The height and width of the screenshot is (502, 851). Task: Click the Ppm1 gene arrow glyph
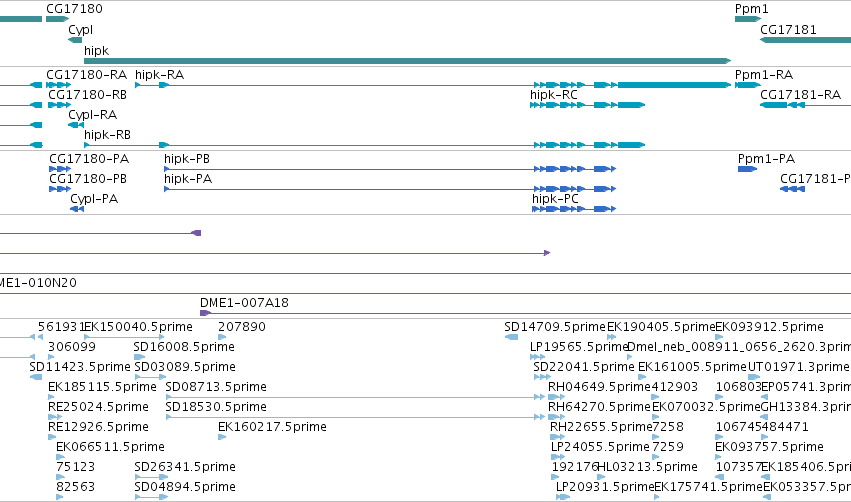coord(748,19)
